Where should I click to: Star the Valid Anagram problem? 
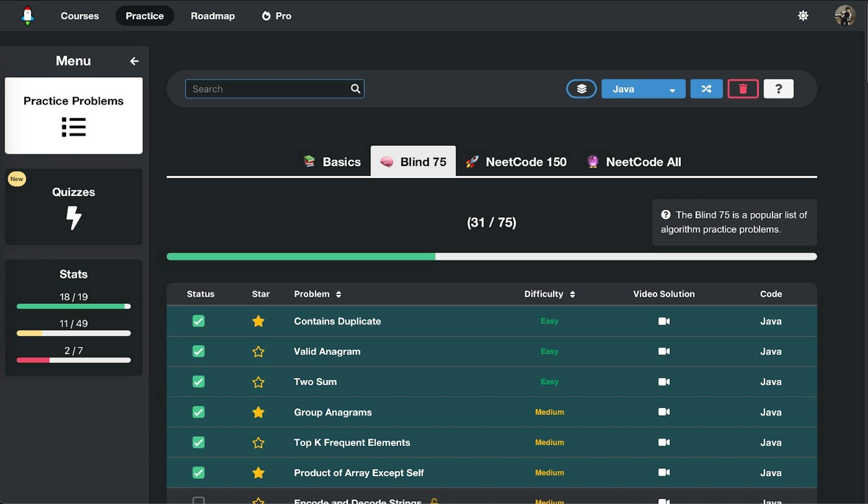[x=258, y=352]
